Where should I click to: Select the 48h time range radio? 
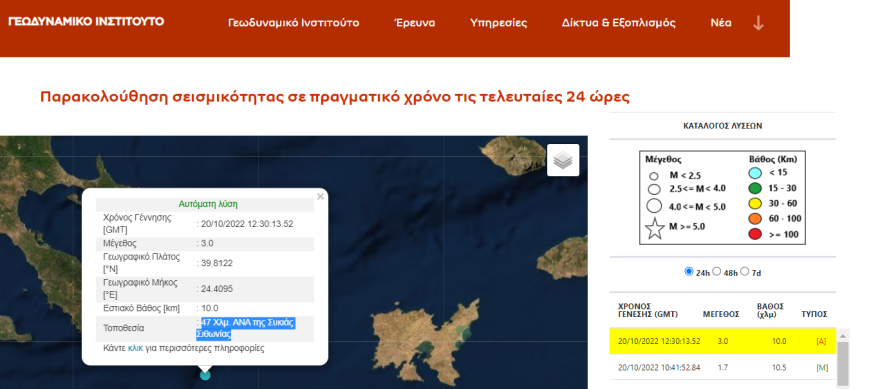click(716, 271)
